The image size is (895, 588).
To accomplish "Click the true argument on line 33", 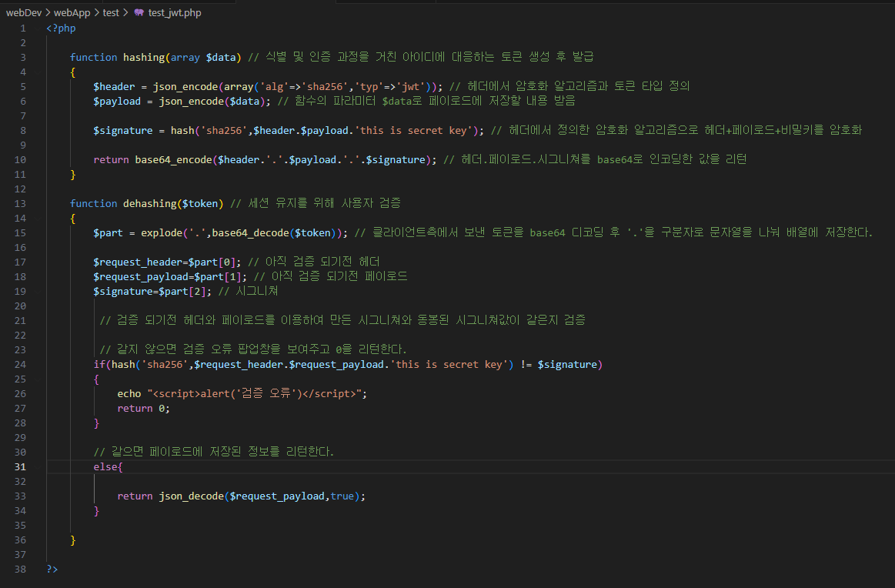I will [x=342, y=496].
